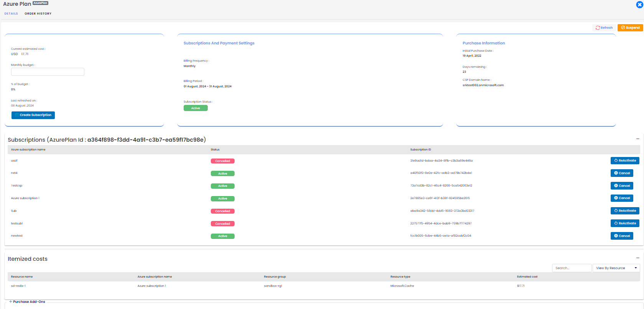
Task: Click the itemized costs Search field
Action: tap(572, 268)
